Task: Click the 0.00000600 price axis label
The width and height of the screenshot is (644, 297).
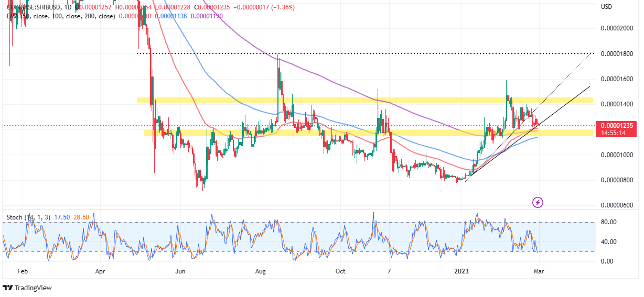Action: tap(617, 205)
